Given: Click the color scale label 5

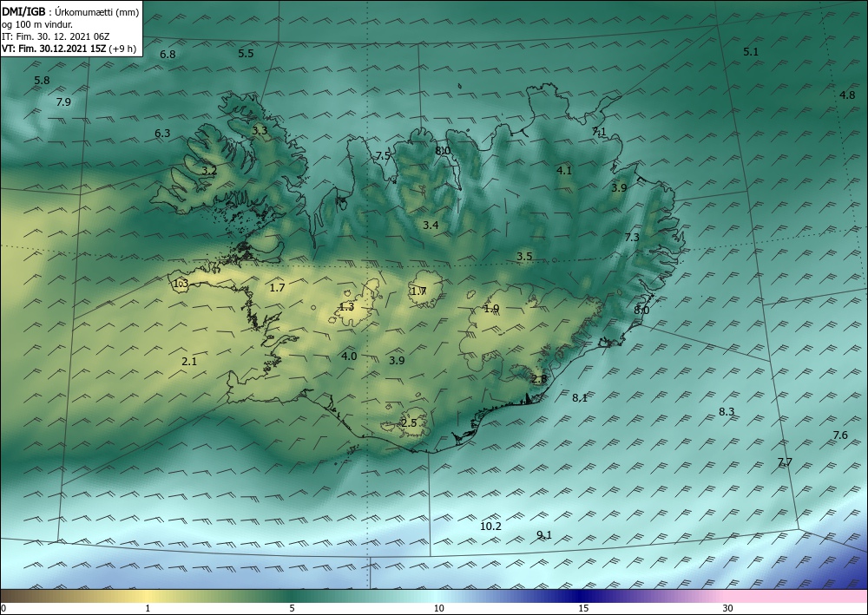Looking at the screenshot, I should (292, 609).
